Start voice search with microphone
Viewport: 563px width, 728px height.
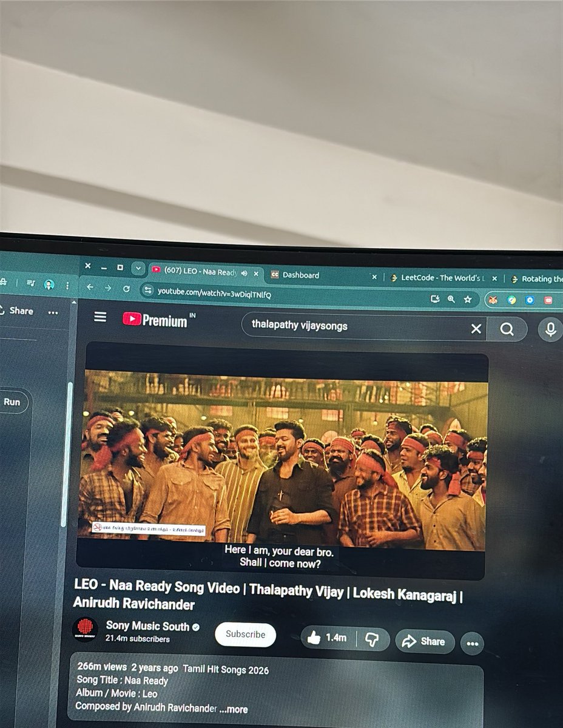pyautogui.click(x=550, y=329)
